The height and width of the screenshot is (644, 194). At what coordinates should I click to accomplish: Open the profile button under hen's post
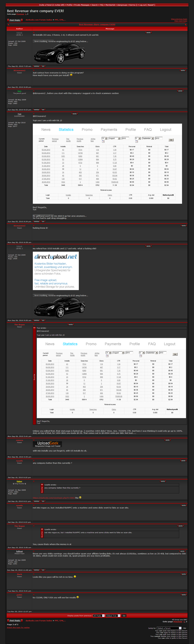coord(36,109)
